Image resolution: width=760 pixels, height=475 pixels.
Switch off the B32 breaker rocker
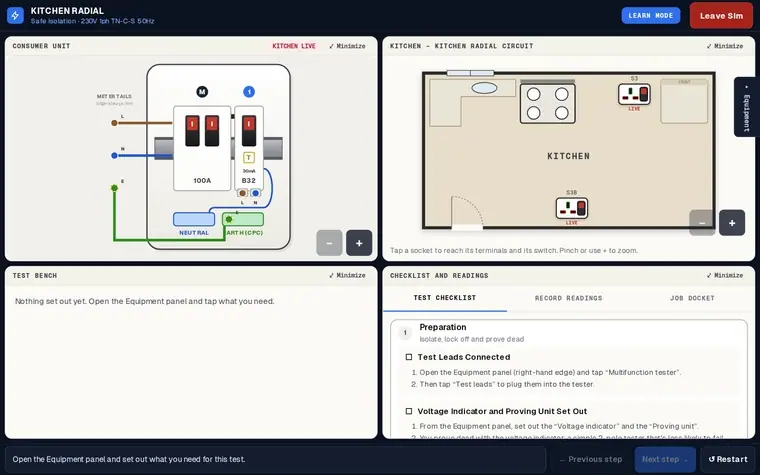(249, 130)
